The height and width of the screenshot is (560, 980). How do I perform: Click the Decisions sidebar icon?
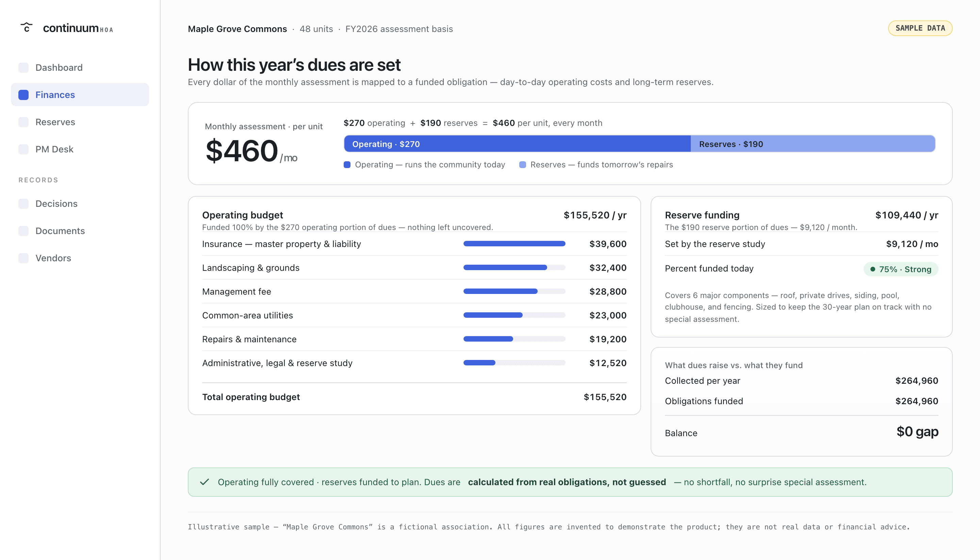(x=23, y=204)
